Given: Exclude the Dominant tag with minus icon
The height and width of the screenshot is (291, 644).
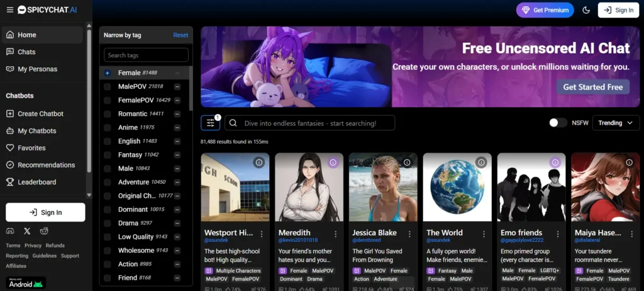Looking at the screenshot, I should pos(177,210).
